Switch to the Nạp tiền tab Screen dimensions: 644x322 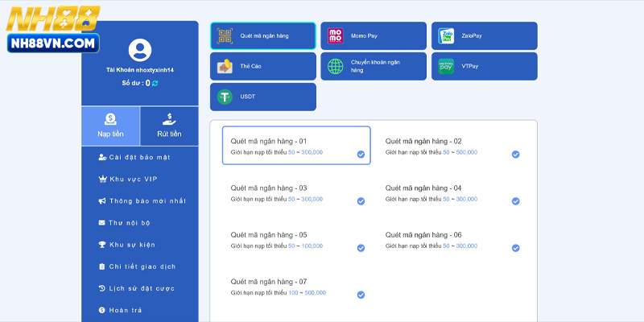pos(110,126)
